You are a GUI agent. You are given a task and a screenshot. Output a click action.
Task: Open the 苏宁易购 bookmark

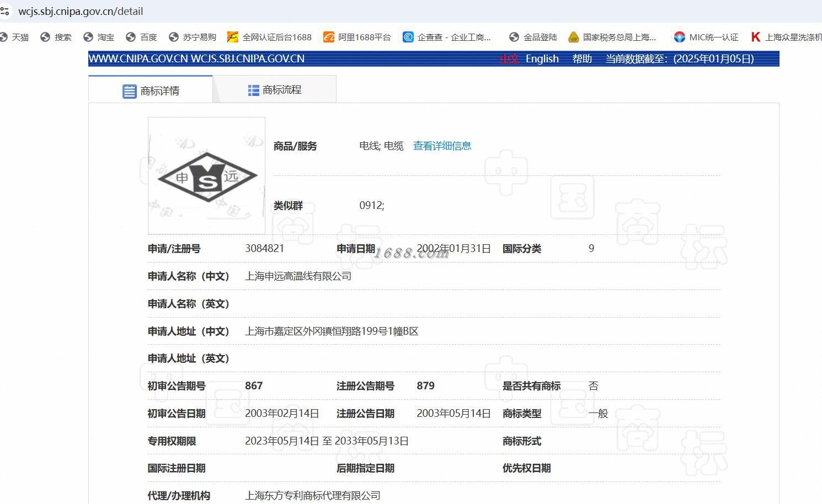(x=193, y=37)
